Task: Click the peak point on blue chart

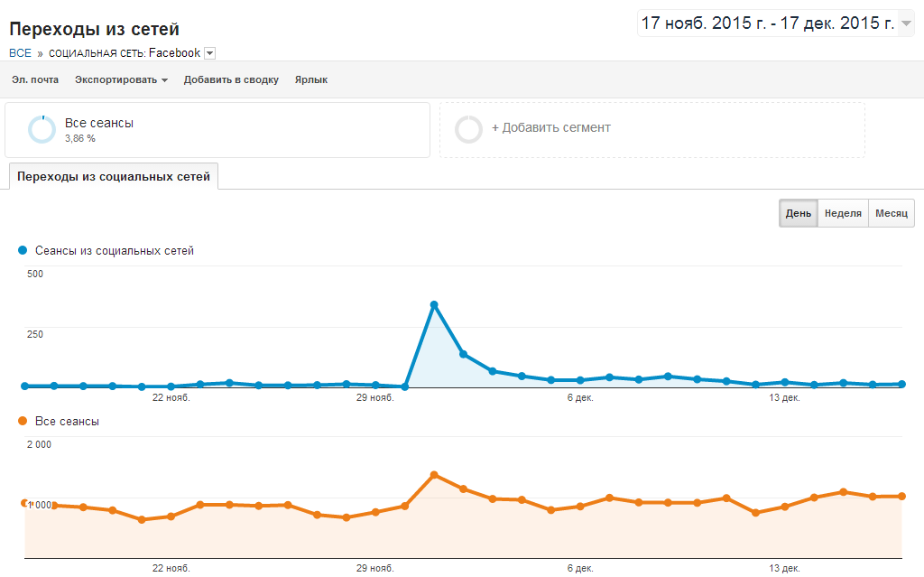Action: tap(434, 305)
